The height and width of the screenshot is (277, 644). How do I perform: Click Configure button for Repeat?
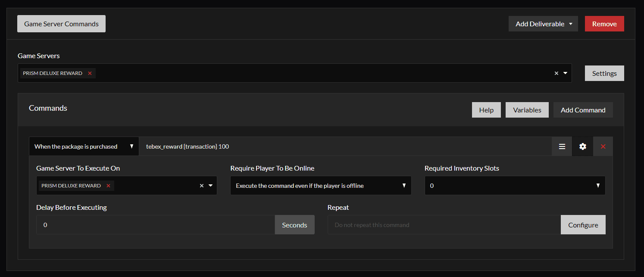point(583,225)
